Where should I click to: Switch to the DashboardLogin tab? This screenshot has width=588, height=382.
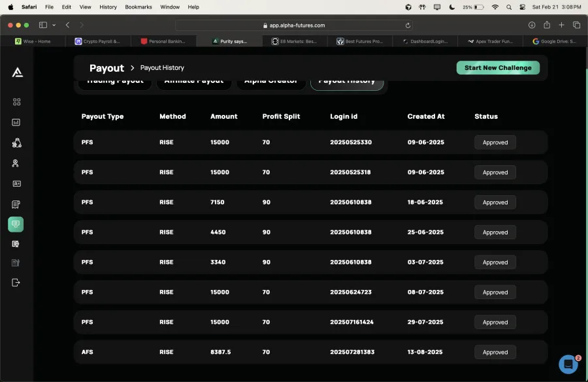(x=425, y=41)
